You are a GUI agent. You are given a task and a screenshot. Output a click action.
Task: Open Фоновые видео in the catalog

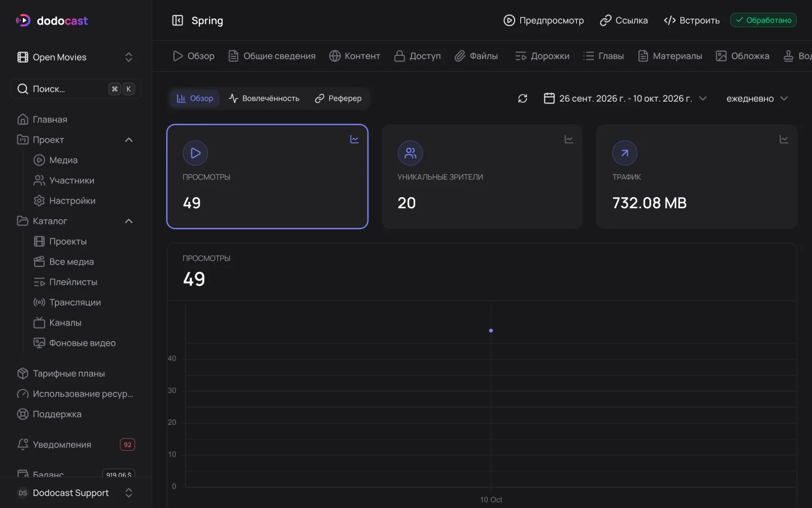(75, 343)
